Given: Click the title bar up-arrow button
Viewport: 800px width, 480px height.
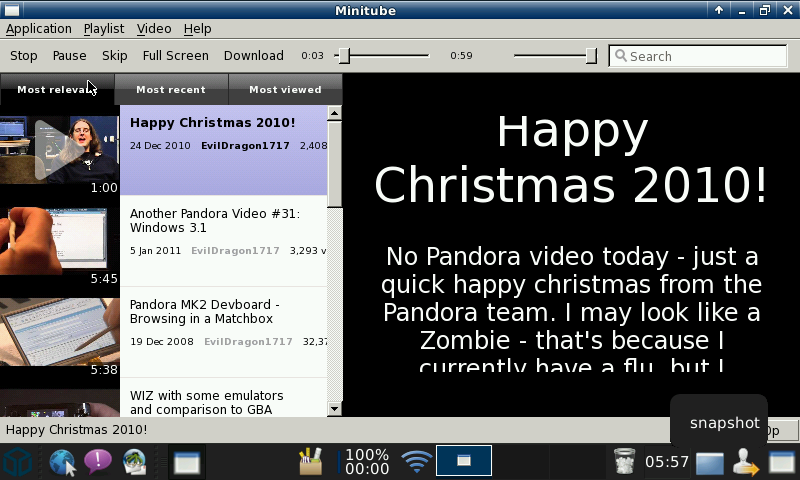Looking at the screenshot, I should click(x=719, y=10).
